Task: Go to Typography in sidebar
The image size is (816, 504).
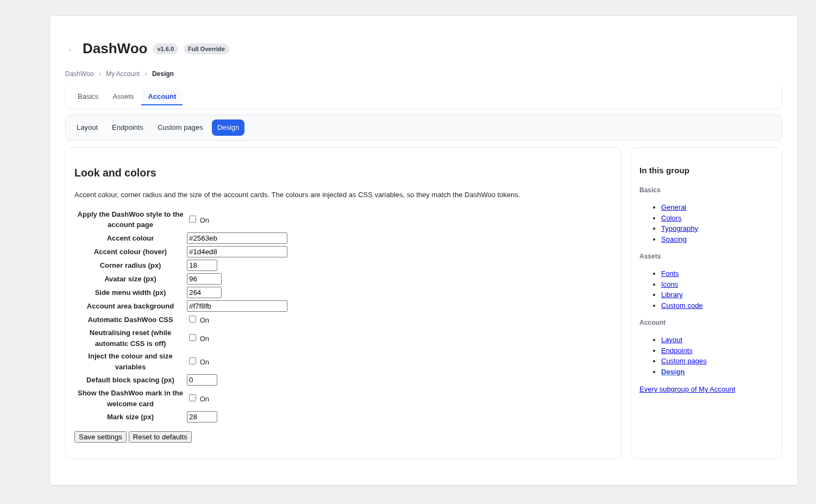Action: pyautogui.click(x=680, y=229)
